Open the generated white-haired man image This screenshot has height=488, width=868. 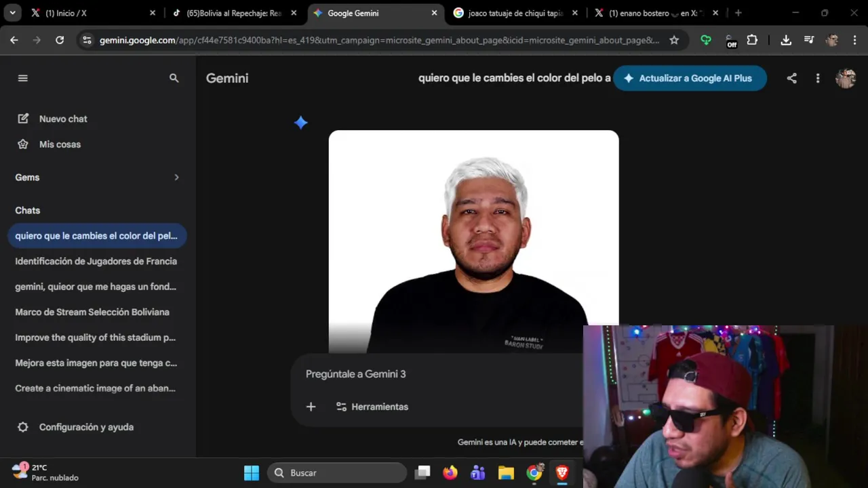[473, 241]
